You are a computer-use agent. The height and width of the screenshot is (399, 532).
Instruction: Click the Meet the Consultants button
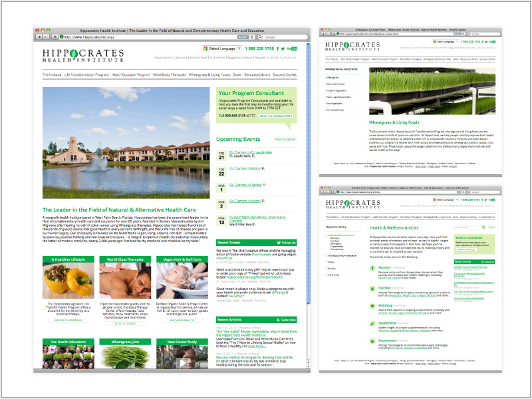(275, 116)
